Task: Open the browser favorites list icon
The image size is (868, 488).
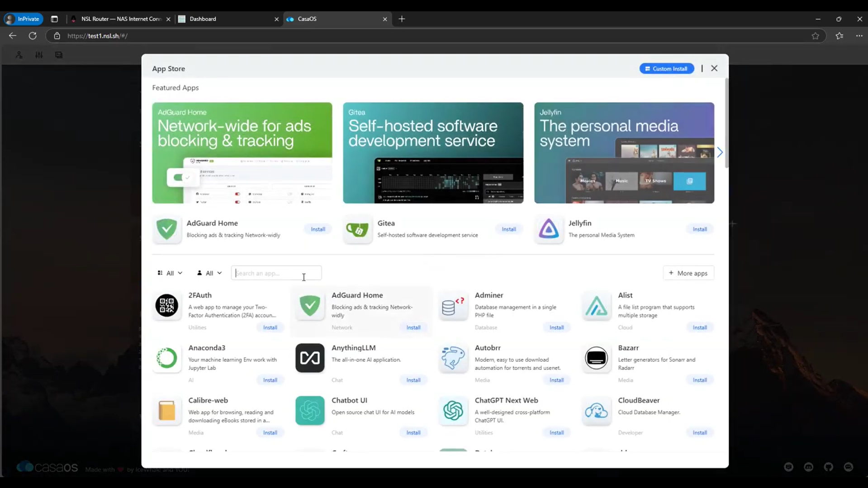Action: [840, 36]
